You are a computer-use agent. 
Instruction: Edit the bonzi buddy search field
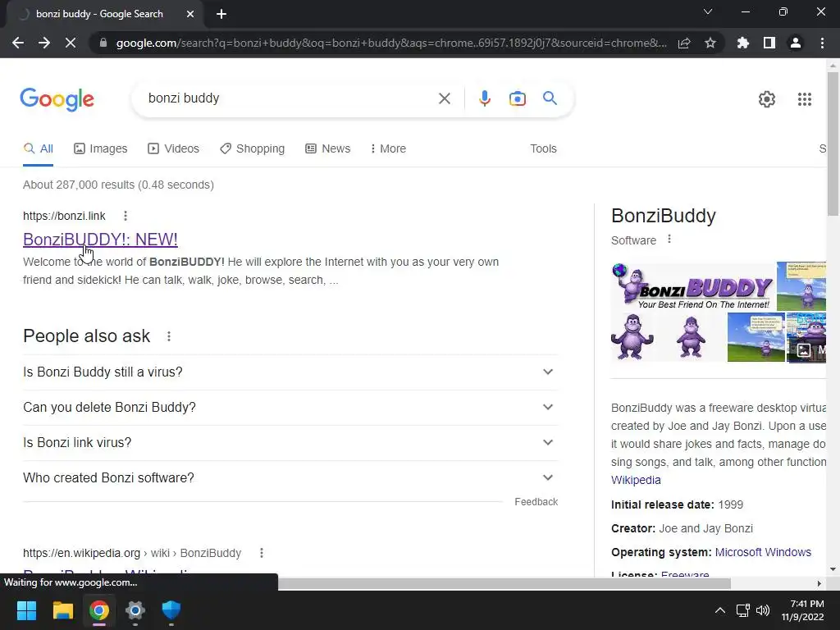[290, 98]
